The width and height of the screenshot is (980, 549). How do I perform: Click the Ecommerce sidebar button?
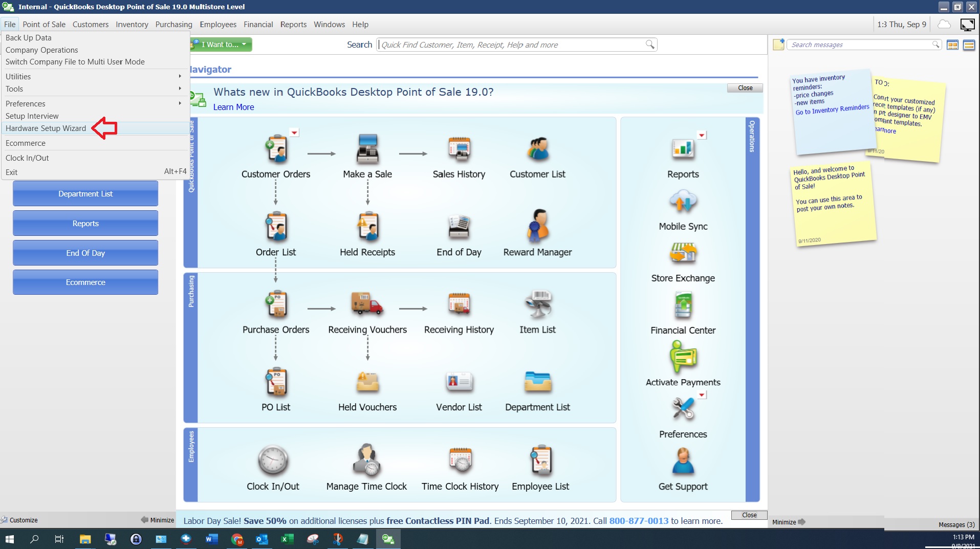(x=85, y=282)
